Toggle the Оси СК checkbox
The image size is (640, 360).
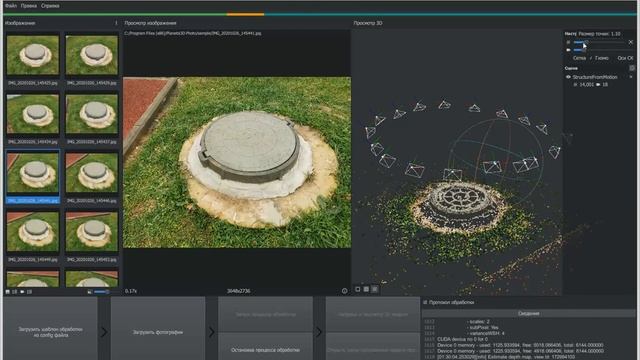click(x=625, y=58)
